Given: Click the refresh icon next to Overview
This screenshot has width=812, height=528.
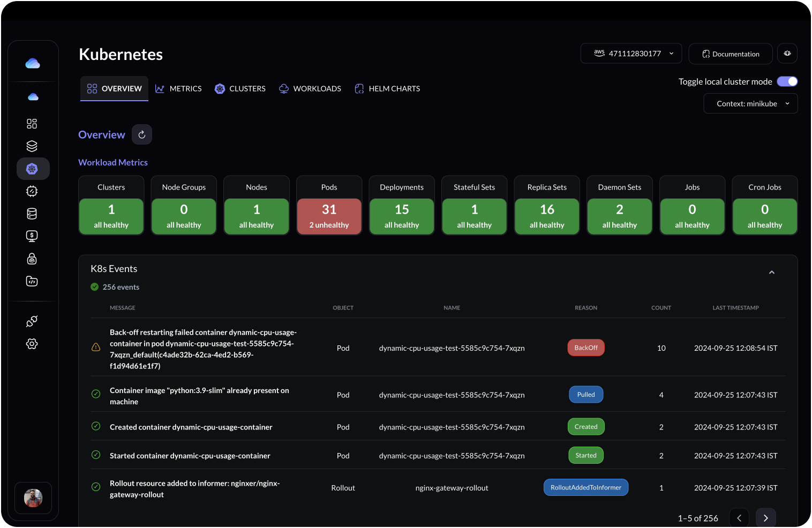Looking at the screenshot, I should 141,134.
